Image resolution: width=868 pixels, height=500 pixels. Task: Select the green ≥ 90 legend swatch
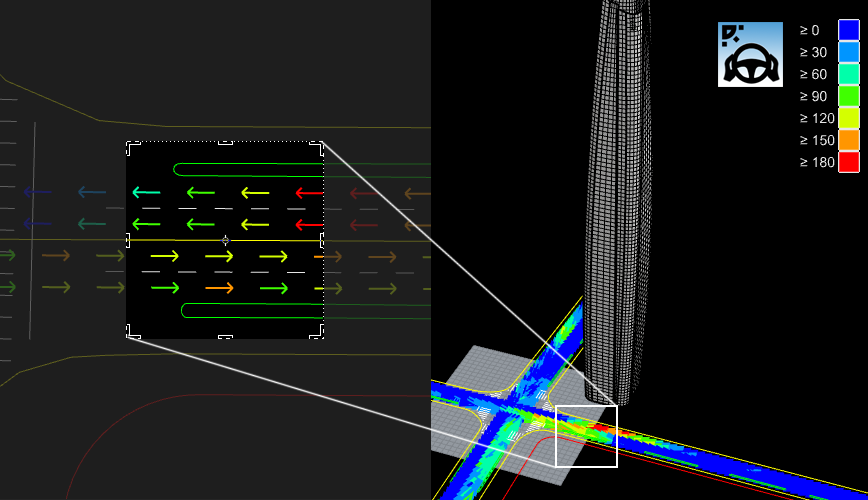(849, 96)
